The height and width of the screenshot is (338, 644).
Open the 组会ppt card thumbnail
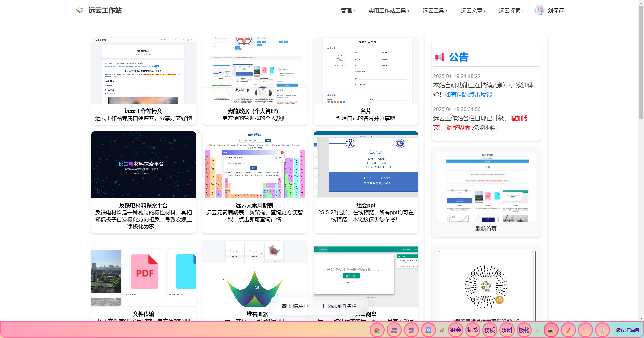[366, 165]
